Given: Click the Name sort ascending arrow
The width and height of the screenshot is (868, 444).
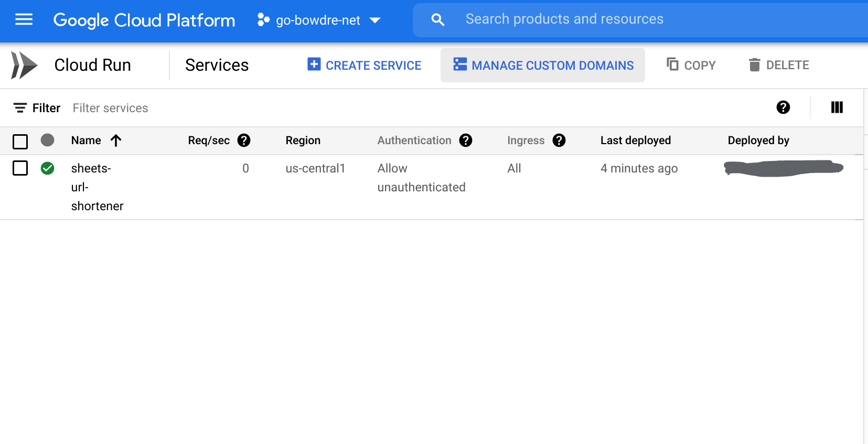Looking at the screenshot, I should (116, 140).
